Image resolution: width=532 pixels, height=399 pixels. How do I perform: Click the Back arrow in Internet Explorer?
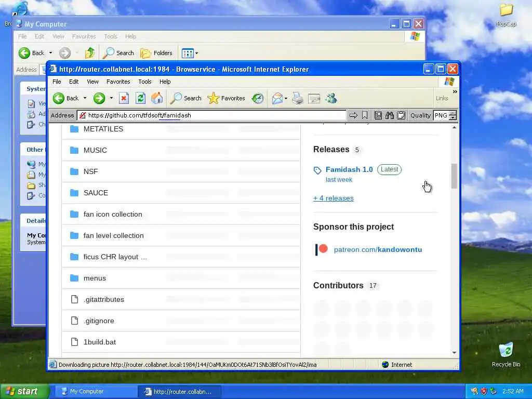59,98
